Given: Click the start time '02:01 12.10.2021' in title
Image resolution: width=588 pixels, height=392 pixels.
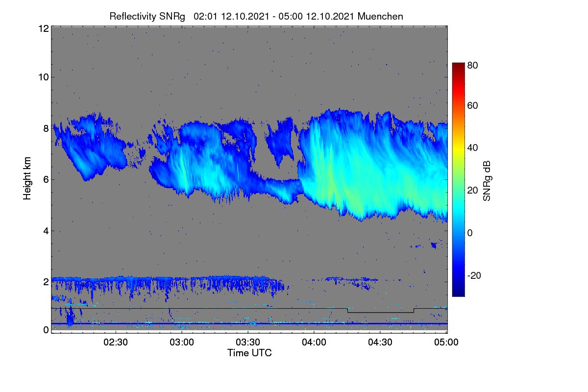Looking at the screenshot, I should [x=231, y=16].
